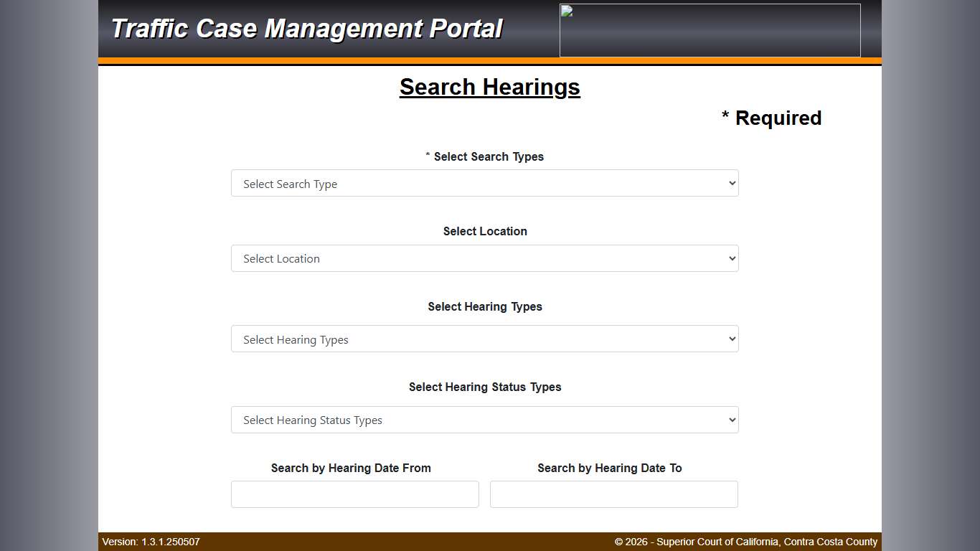Click the Version 1.3.1.250507 text in footer
The width and height of the screenshot is (980, 551).
click(151, 542)
